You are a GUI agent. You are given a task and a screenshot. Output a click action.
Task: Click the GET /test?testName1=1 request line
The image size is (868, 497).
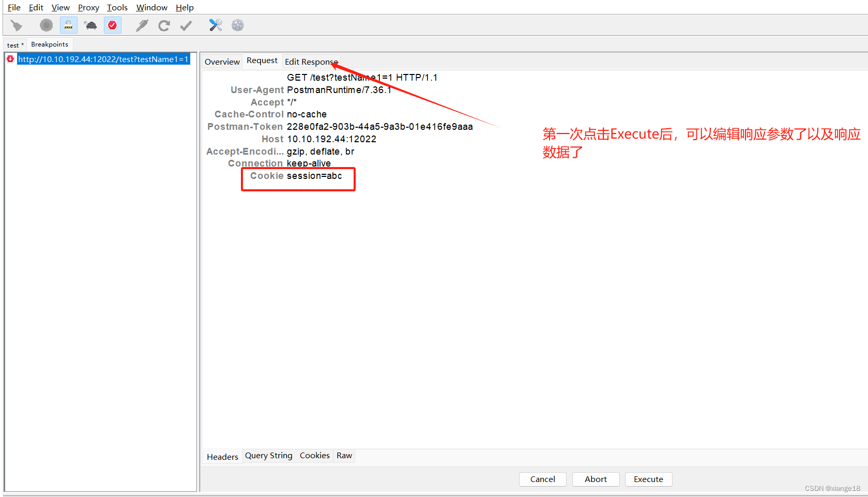362,78
